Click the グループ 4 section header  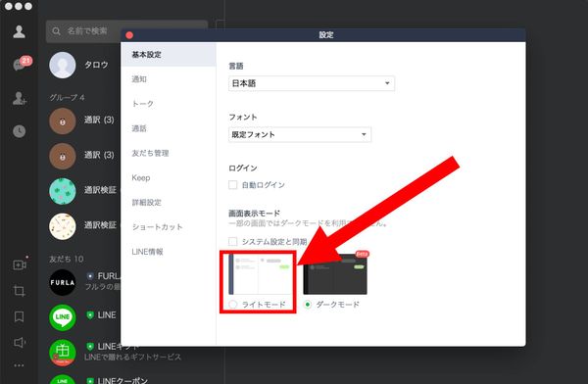(x=67, y=98)
